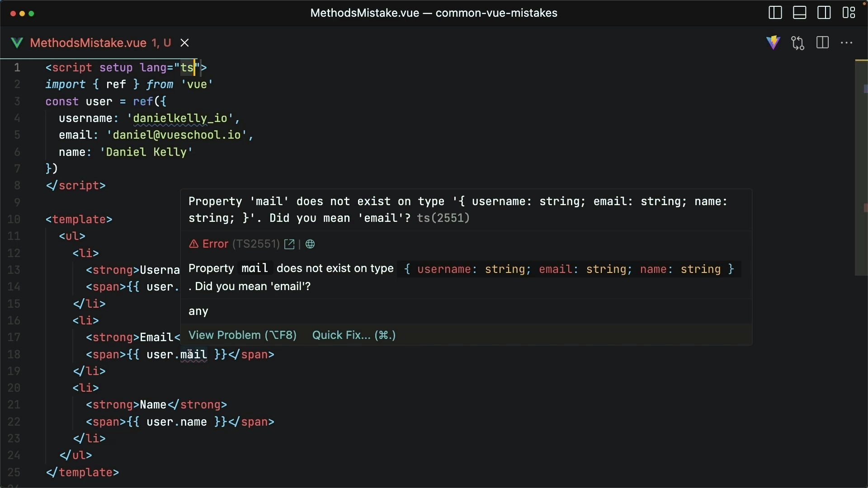
Task: Select the MethodsMistake.vue tab
Action: click(88, 43)
